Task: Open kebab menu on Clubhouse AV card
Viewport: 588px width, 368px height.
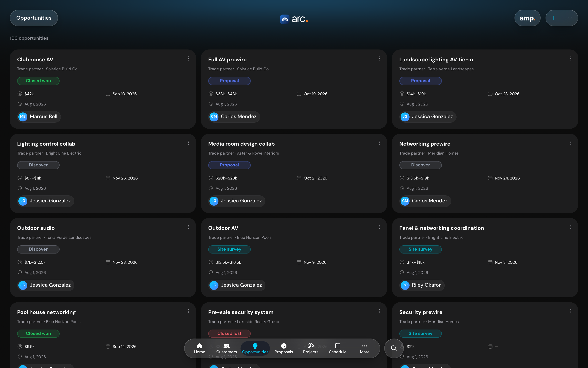Action: pyautogui.click(x=189, y=59)
